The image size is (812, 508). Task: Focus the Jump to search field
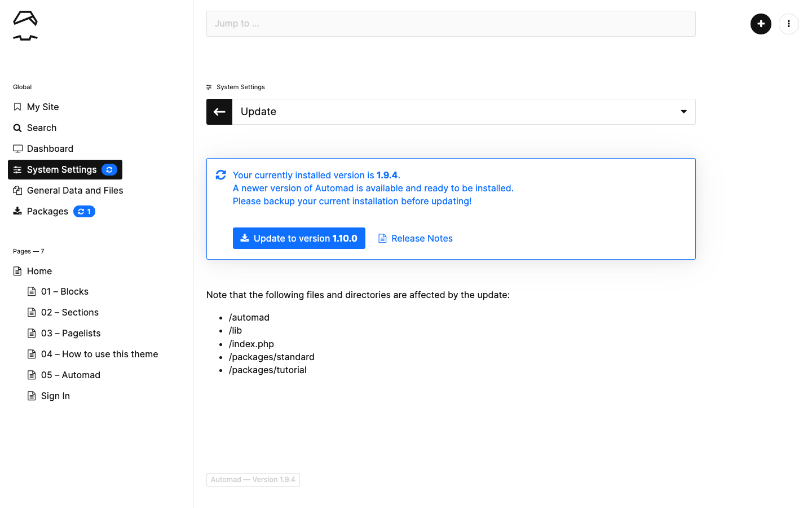point(451,24)
